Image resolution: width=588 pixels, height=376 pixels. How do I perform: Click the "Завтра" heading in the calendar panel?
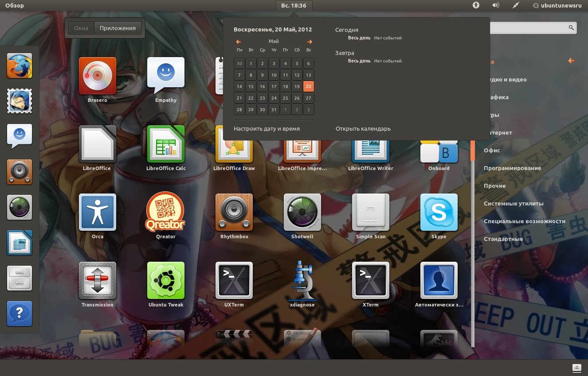coord(345,53)
